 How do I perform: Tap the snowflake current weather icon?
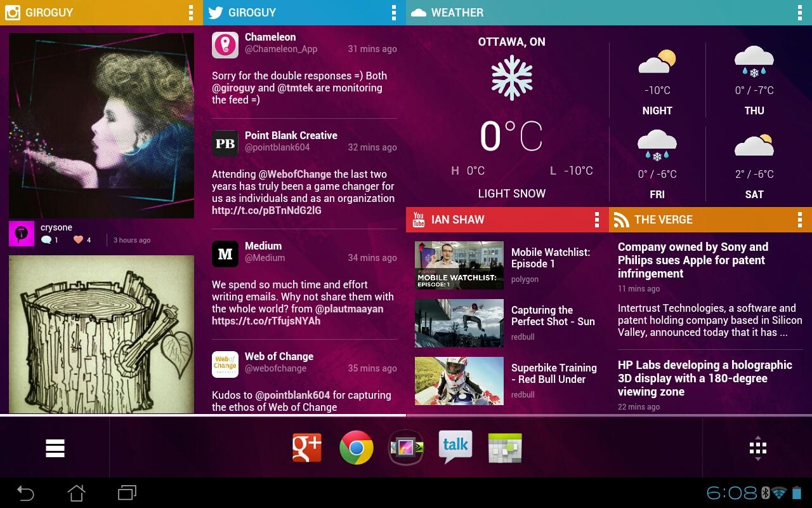(x=512, y=78)
